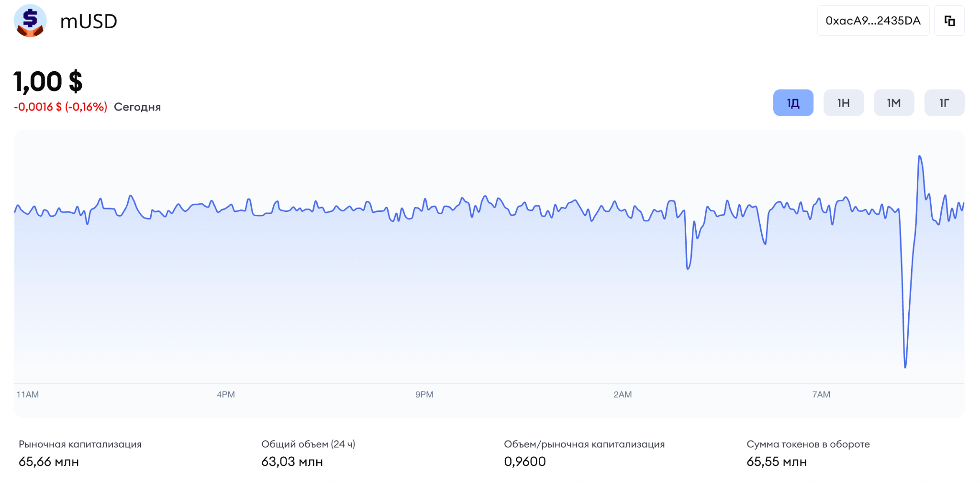The image size is (980, 484).
Task: Click the market cap value 65,66 млн
Action: coord(47,462)
